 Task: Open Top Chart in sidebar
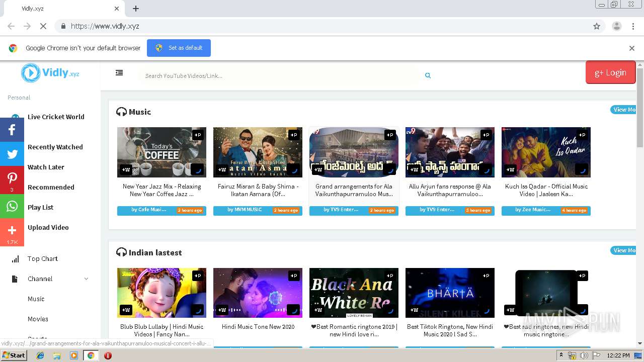[43, 258]
